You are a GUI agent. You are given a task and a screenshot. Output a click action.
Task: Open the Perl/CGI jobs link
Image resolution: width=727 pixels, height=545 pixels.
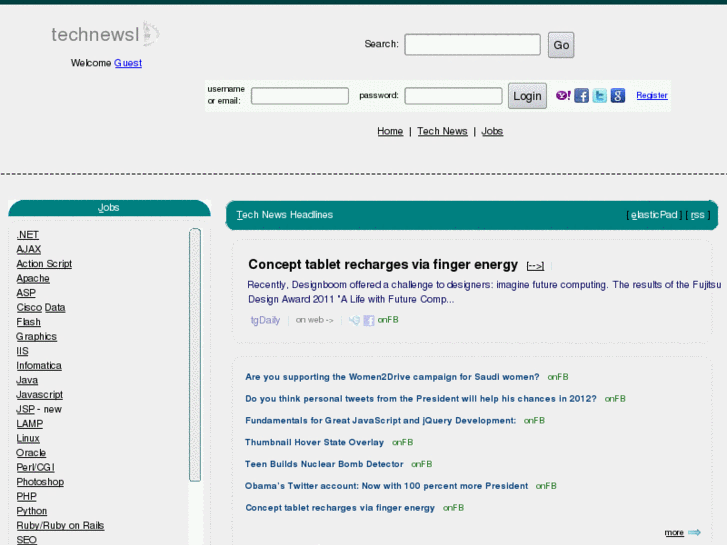(35, 467)
